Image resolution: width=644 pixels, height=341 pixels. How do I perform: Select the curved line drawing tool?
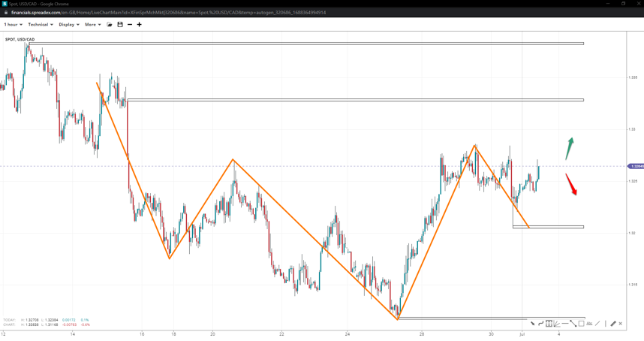click(x=540, y=324)
